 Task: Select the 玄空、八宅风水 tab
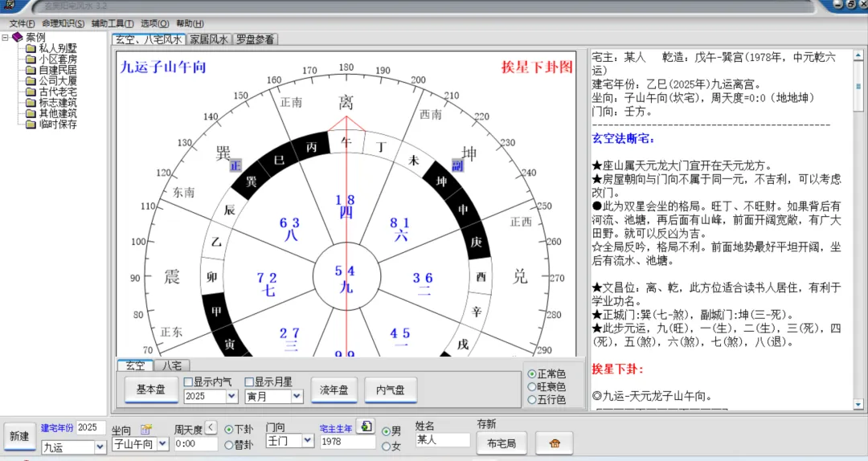click(149, 39)
